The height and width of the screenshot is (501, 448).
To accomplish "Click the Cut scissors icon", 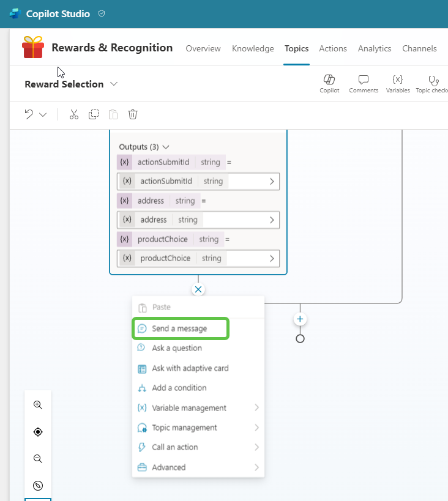I will 74,114.
